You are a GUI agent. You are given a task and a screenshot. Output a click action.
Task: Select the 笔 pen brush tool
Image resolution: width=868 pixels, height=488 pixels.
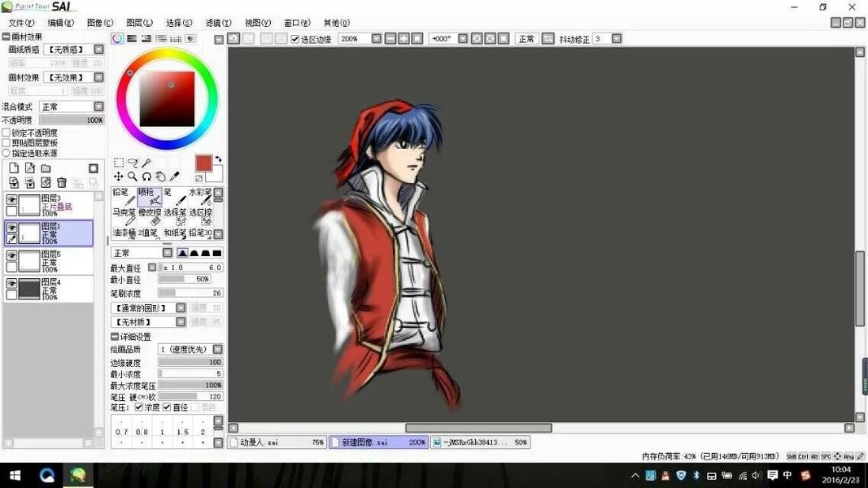(x=174, y=197)
